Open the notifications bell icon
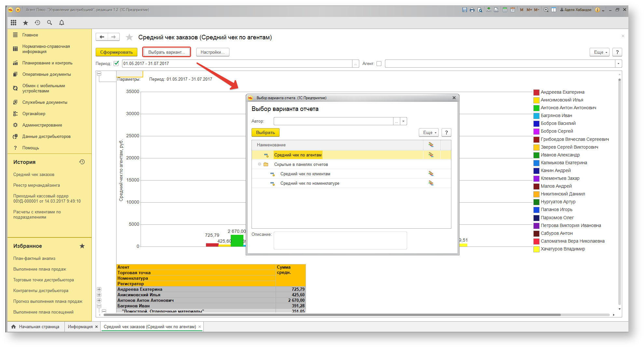The image size is (644, 348). [62, 22]
